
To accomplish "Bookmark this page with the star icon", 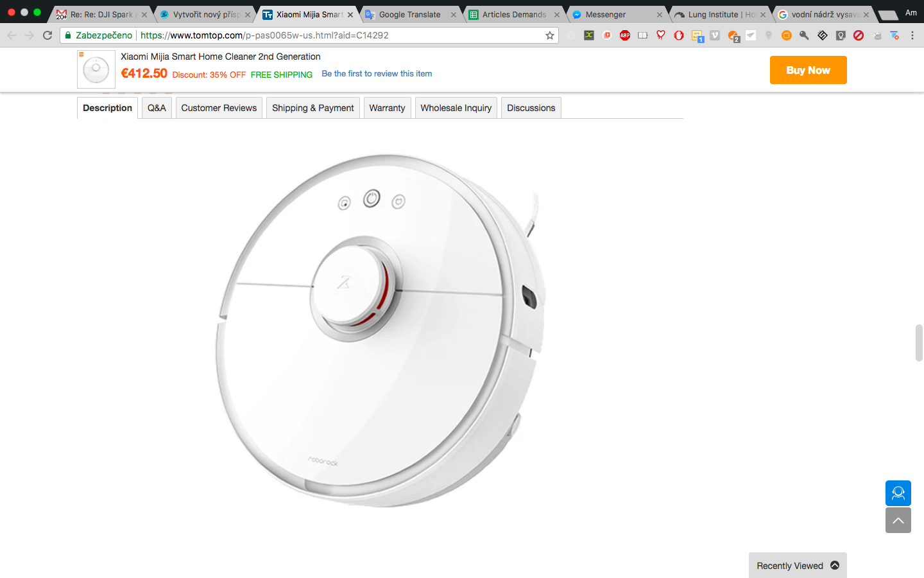I will (x=549, y=35).
